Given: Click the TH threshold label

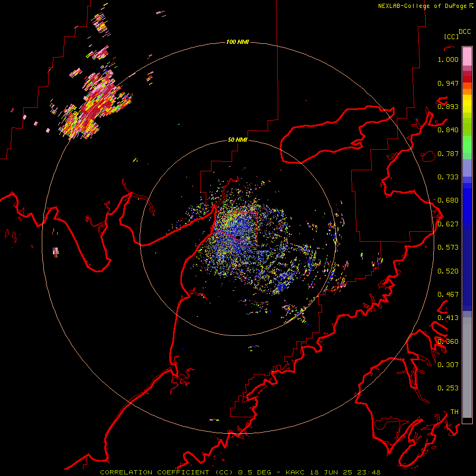Looking at the screenshot, I should [x=454, y=412].
